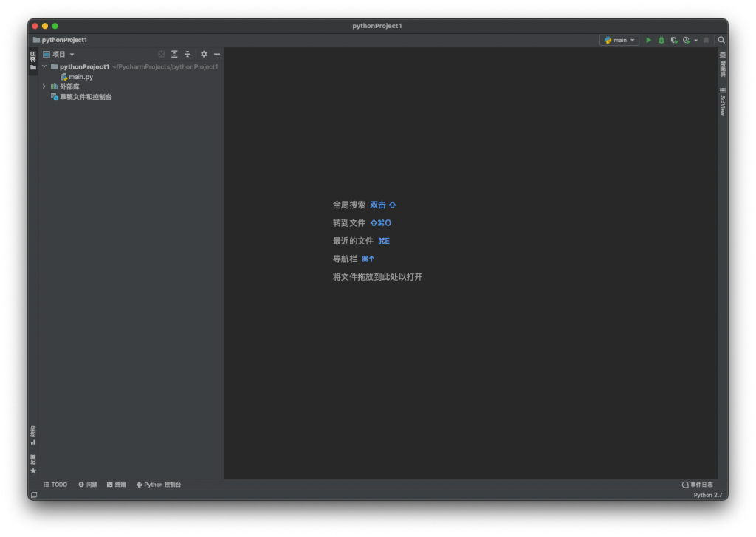Viewport: 756px width, 537px height.
Task: Open the 项目 view selector dropdown
Action: [58, 54]
